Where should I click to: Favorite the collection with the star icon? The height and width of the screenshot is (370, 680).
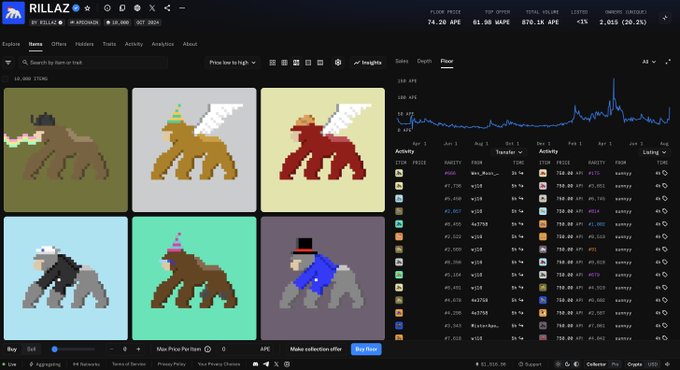88,8
